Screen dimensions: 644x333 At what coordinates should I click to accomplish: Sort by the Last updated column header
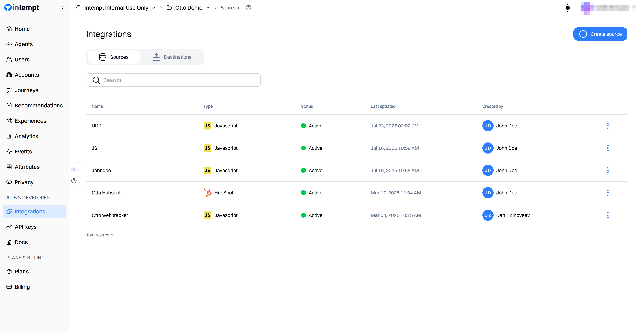pyautogui.click(x=383, y=106)
